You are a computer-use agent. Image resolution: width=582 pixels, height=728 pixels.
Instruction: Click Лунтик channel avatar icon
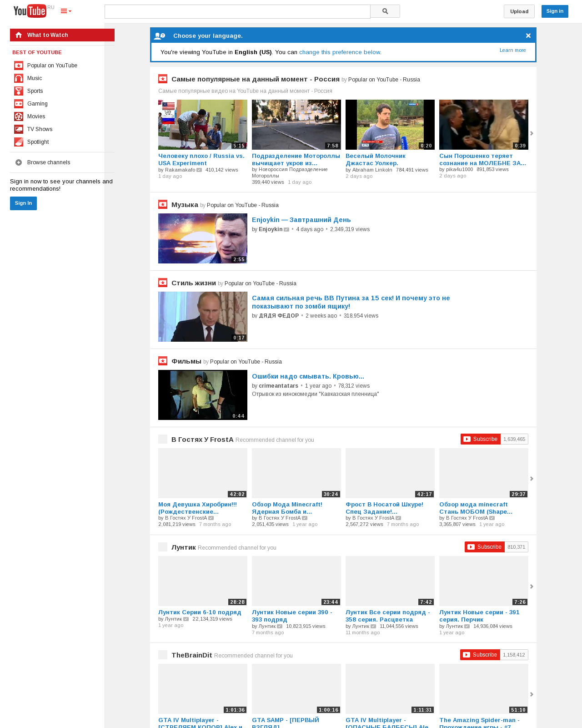[163, 547]
